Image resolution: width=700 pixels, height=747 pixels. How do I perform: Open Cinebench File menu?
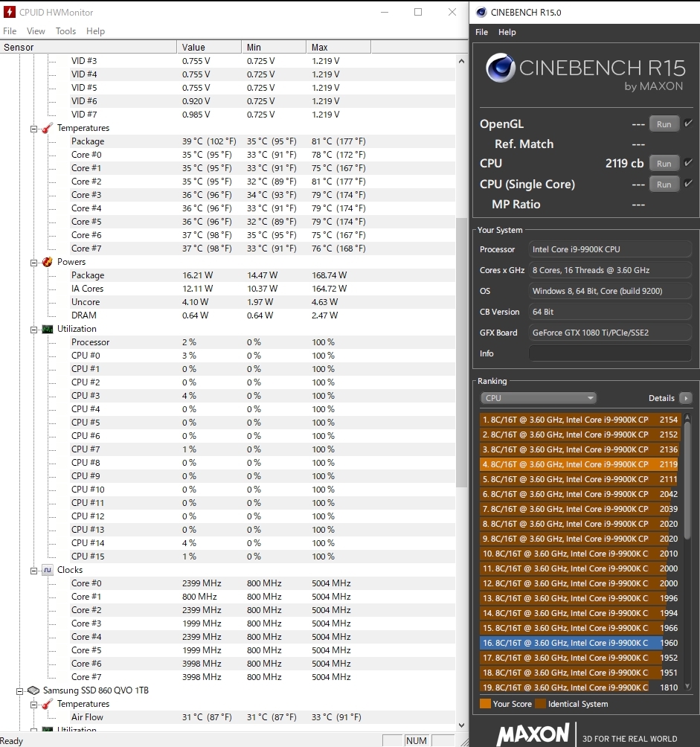(481, 32)
